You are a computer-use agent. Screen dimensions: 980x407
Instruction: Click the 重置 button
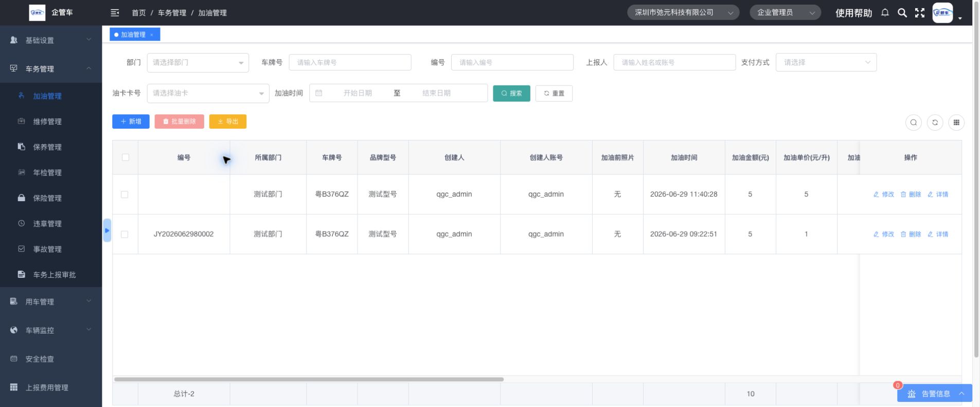(x=554, y=93)
